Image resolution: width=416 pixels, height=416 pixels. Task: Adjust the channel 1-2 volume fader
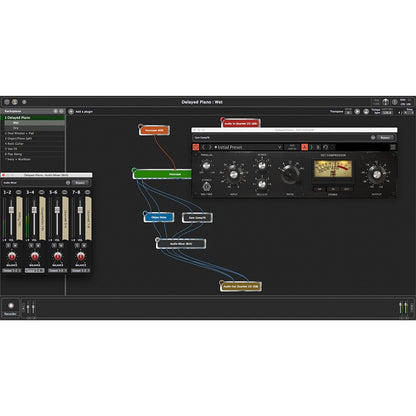[x=11, y=210]
